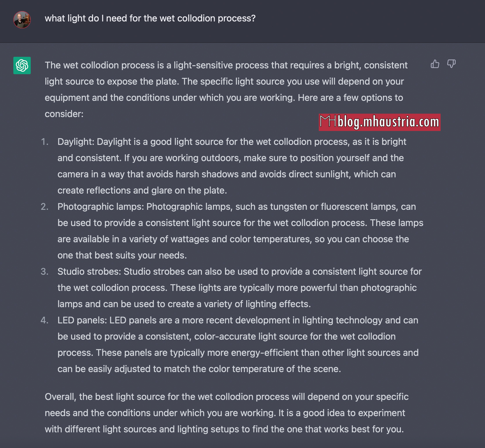Click the list number 4 marker
485x448 pixels.
44,320
